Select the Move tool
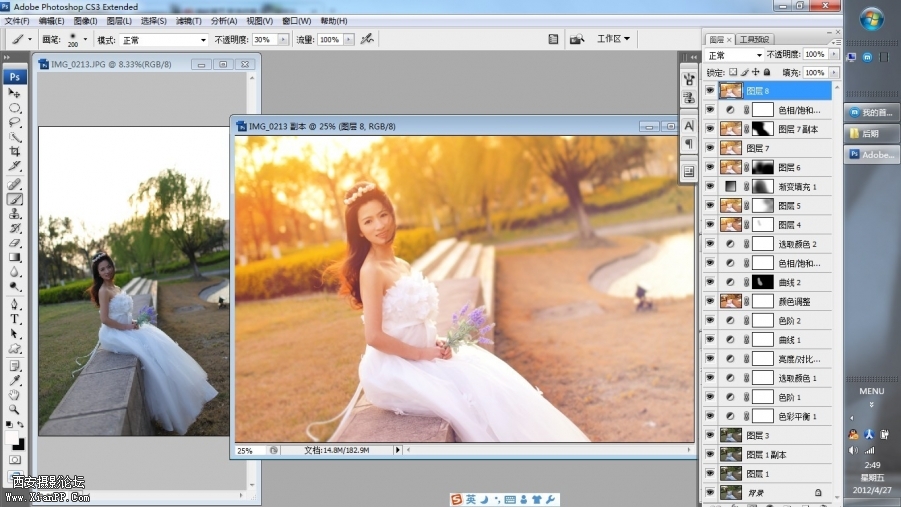The height and width of the screenshot is (507, 901). point(15,93)
